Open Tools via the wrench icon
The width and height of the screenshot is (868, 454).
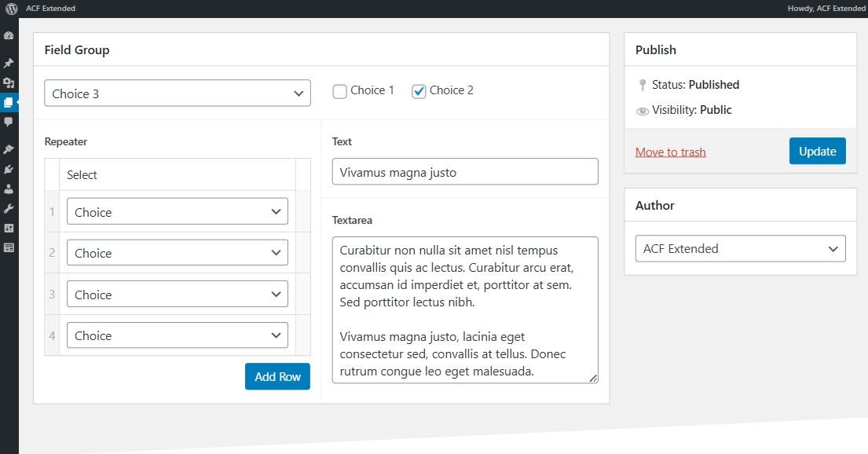[9, 209]
